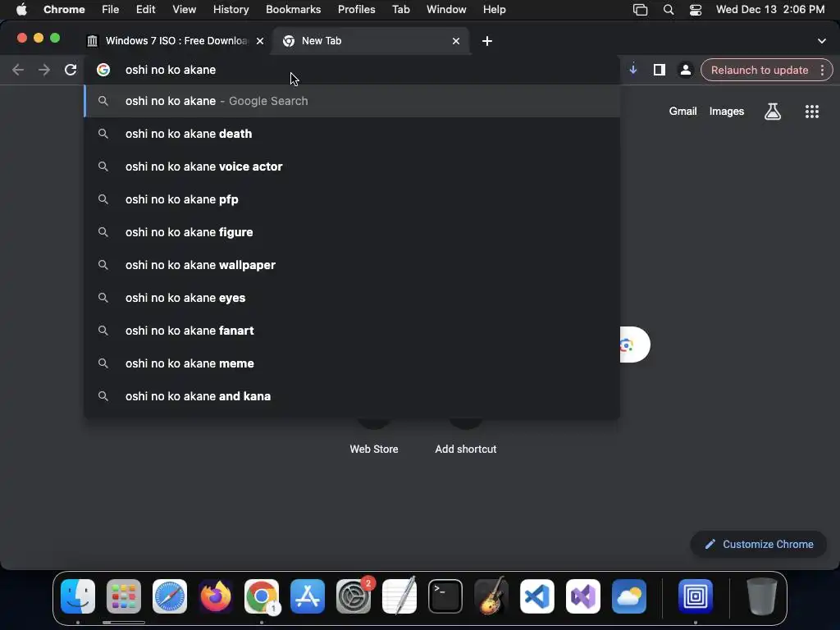
Task: Go forward with the forward arrow
Action: point(44,70)
